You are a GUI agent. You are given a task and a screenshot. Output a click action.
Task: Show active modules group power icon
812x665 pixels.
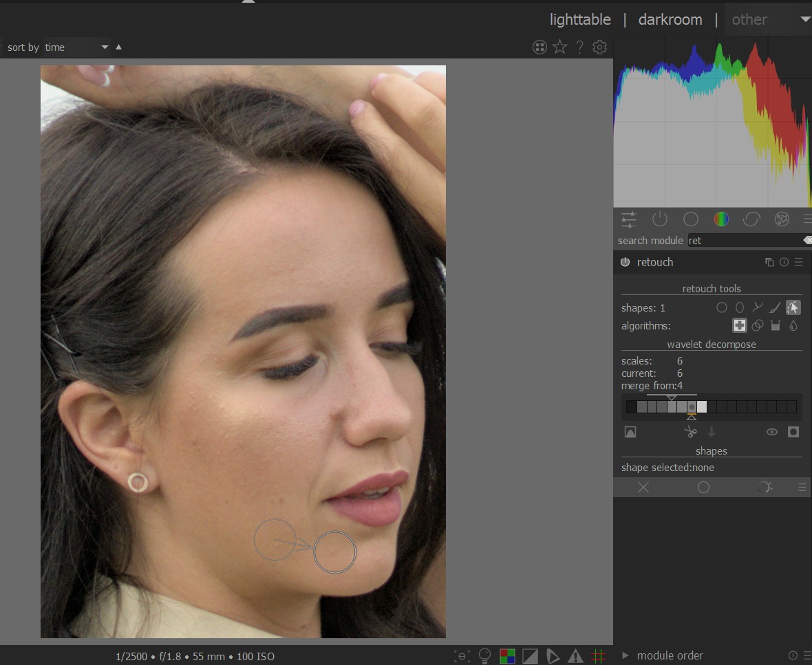pyautogui.click(x=660, y=219)
